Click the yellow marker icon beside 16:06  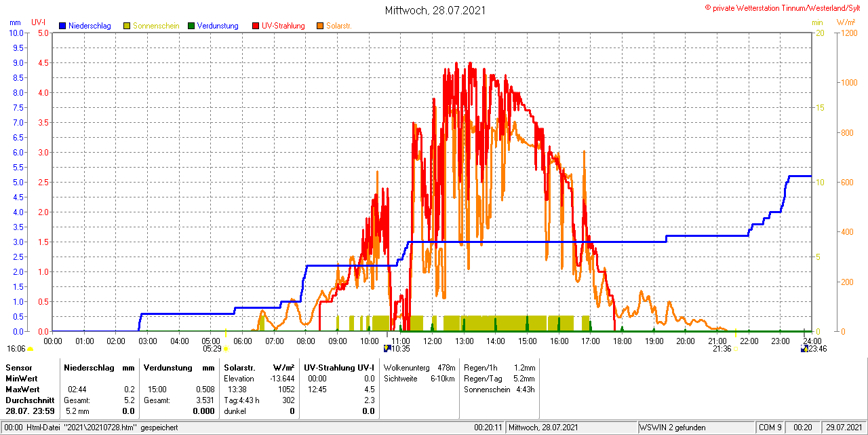point(30,349)
